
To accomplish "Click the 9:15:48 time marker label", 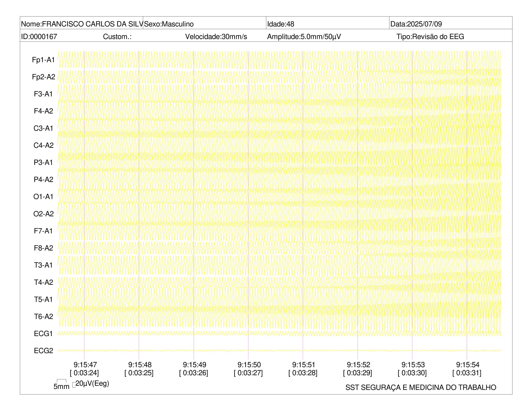I will pyautogui.click(x=140, y=365).
